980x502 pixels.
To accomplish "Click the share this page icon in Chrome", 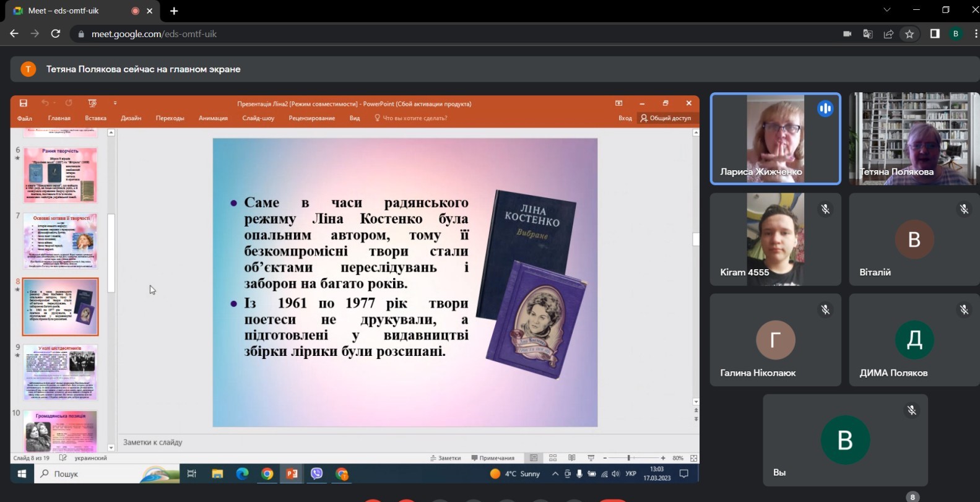I will click(888, 34).
